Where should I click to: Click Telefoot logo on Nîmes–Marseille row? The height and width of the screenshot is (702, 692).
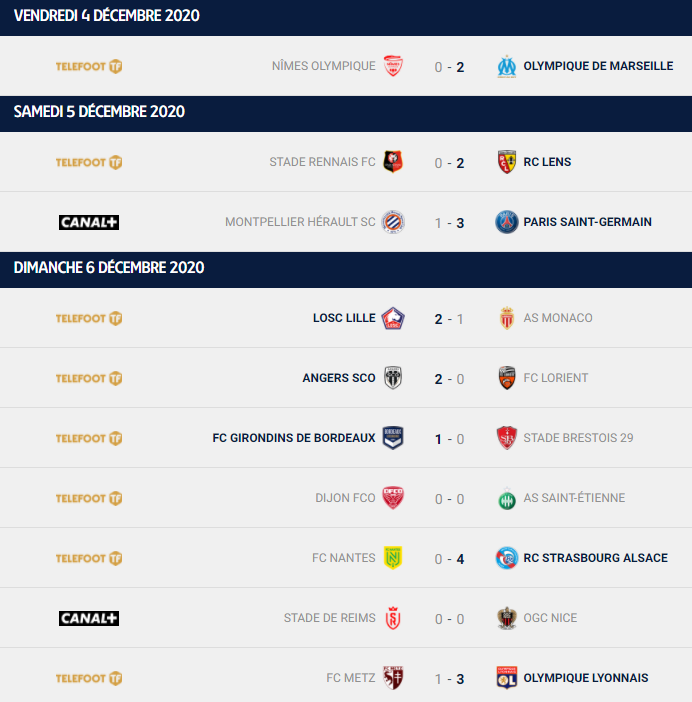click(x=89, y=66)
